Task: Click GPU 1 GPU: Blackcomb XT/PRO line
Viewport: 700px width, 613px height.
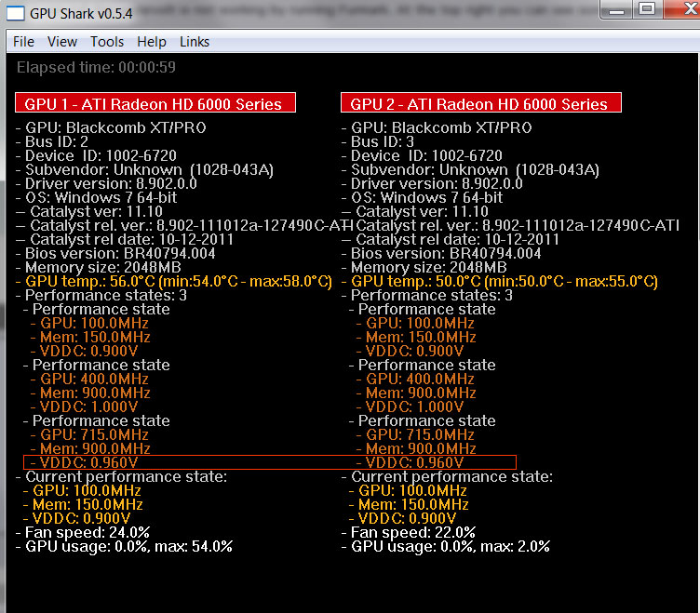Action: (111, 128)
